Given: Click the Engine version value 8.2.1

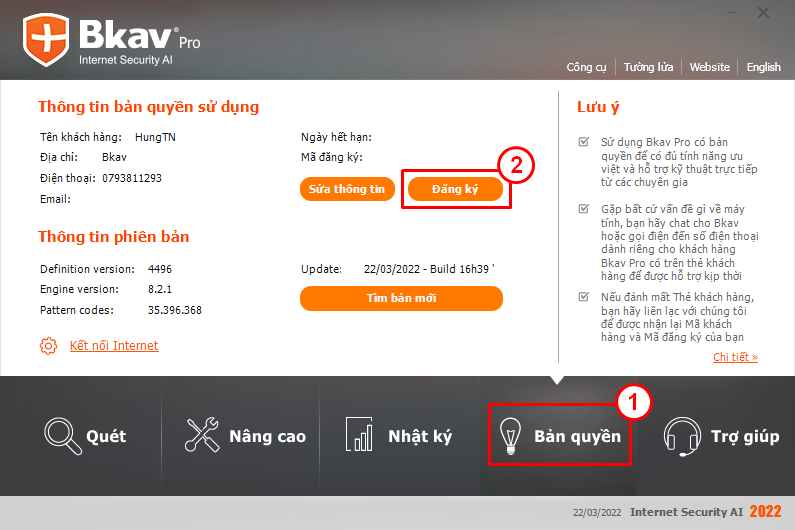Looking at the screenshot, I should click(x=160, y=289).
